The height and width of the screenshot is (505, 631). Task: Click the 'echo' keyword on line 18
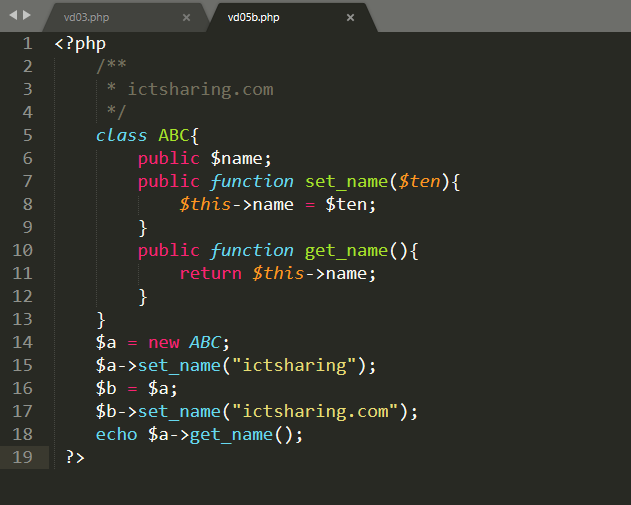click(x=117, y=435)
